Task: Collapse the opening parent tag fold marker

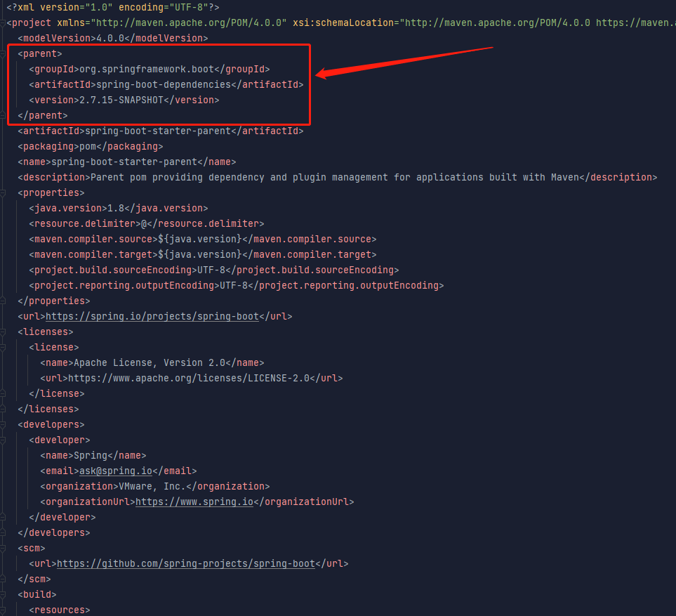Action: pos(2,54)
